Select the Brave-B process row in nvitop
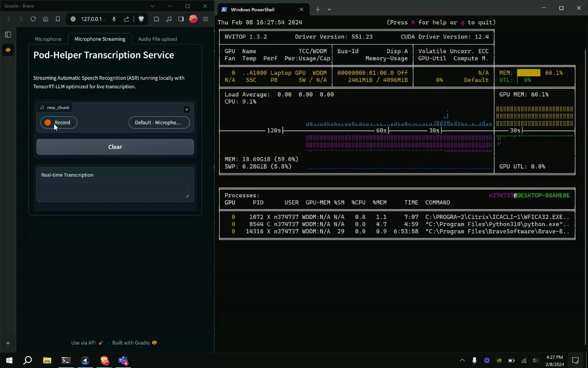Viewport: 588px width, 368px height. [397, 232]
